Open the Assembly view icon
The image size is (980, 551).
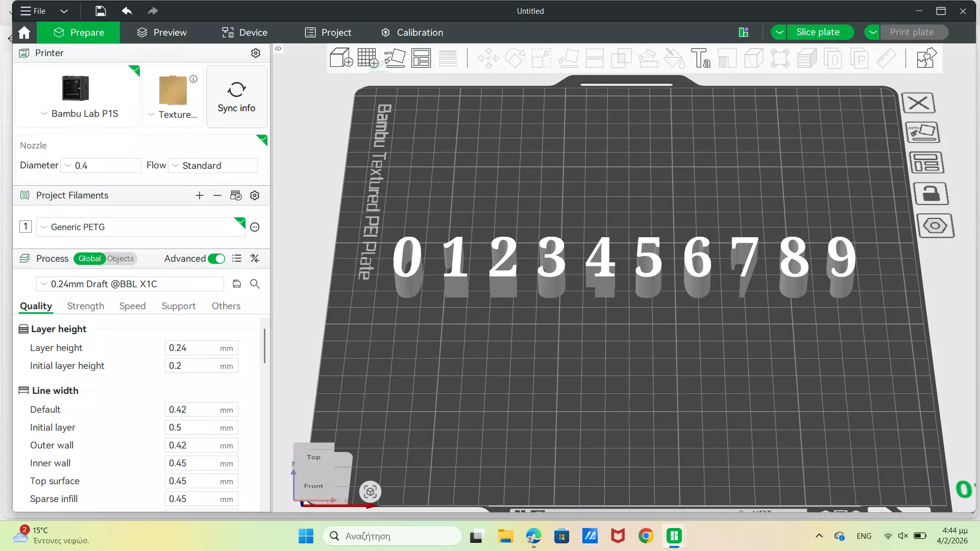click(x=925, y=58)
